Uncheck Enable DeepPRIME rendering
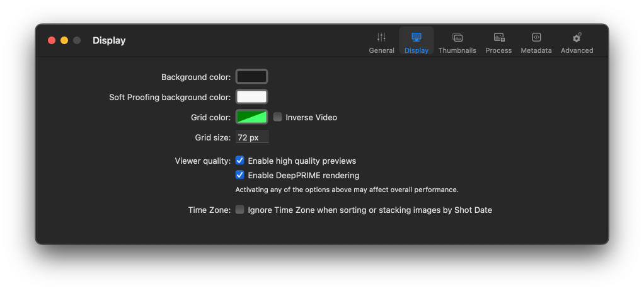Viewport: 644px width, 291px height. coord(240,175)
